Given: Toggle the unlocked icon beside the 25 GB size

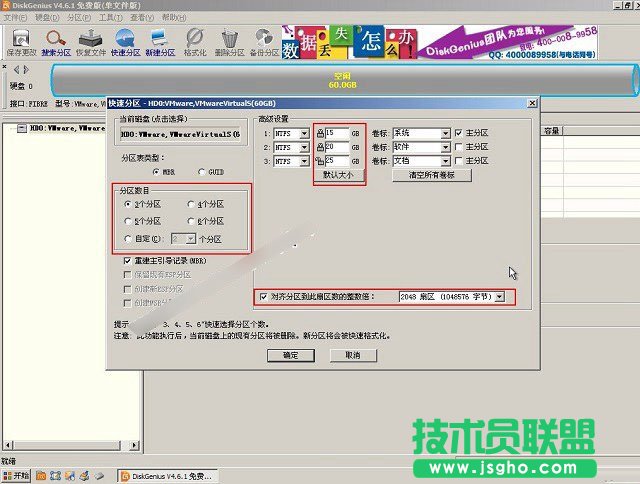Looking at the screenshot, I should point(320,161).
